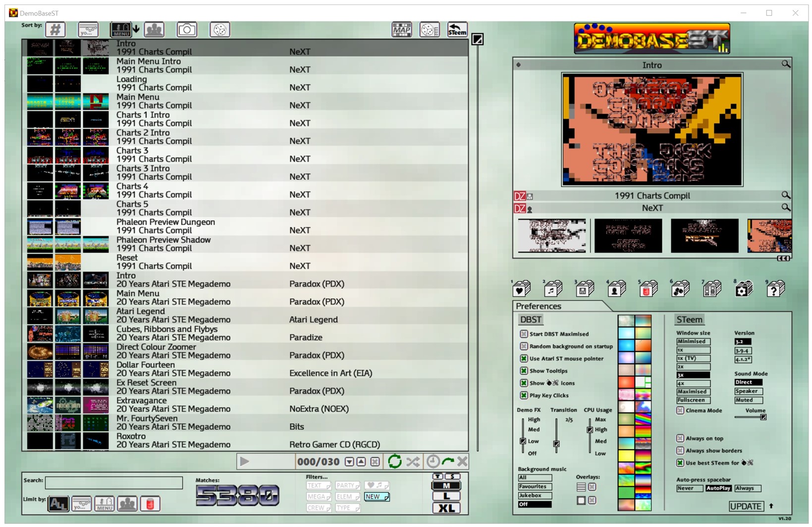Screen dimensions: 812x527
Task: Open the MAP view icon
Action: (x=401, y=30)
